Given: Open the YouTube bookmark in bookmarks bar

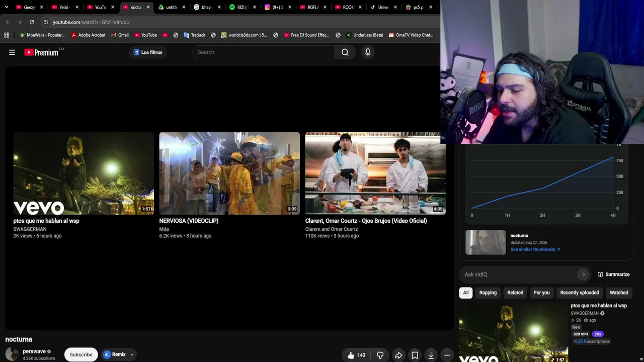Looking at the screenshot, I should click(x=145, y=35).
